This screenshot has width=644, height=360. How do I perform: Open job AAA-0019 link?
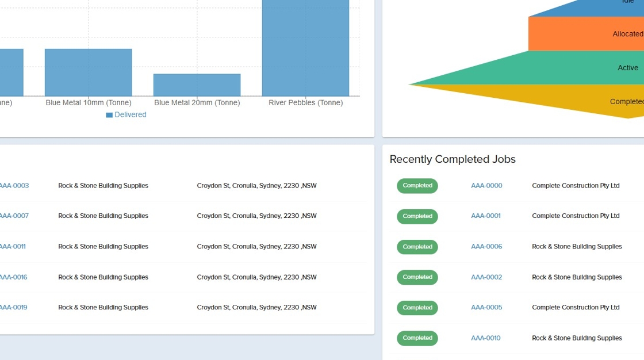13,308
